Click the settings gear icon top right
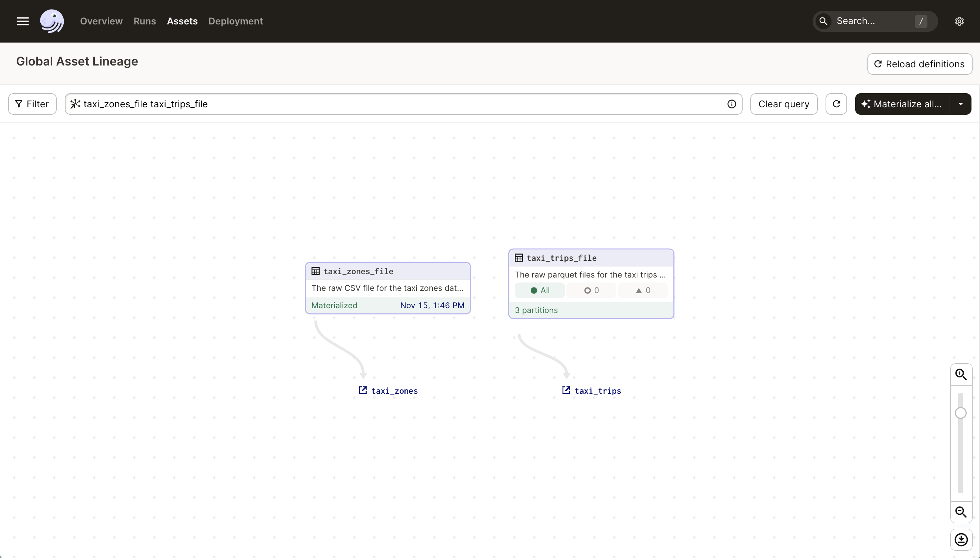 (959, 21)
